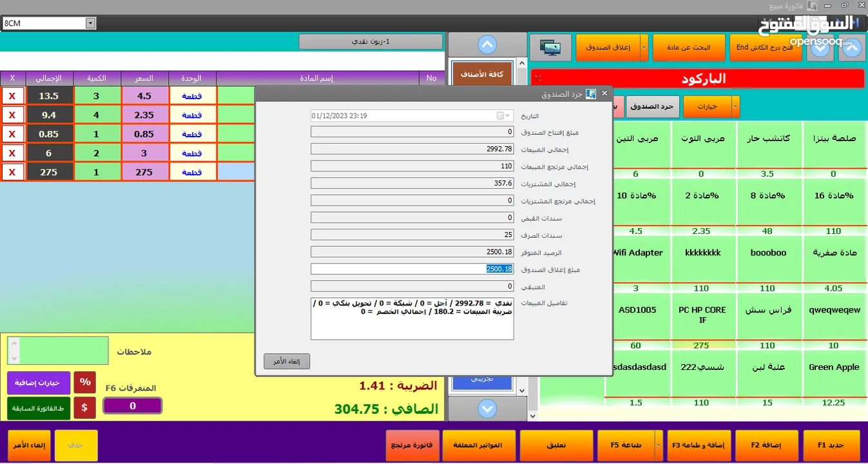The image size is (868, 464).
Task: Click the down arrow in the ملاحظات notes box
Action: [x=14, y=358]
